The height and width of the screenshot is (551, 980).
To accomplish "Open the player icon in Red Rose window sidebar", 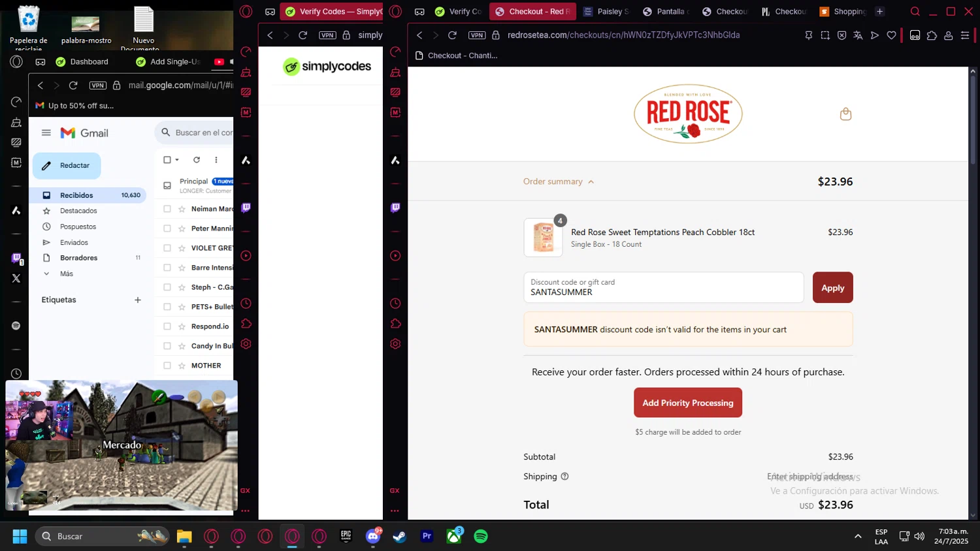I will pyautogui.click(x=395, y=256).
